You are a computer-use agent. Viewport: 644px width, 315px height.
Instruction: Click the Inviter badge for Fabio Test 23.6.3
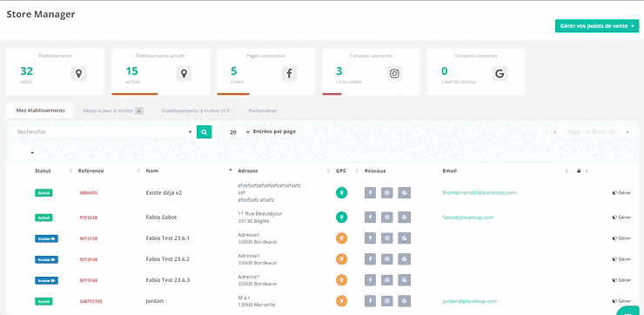click(46, 280)
